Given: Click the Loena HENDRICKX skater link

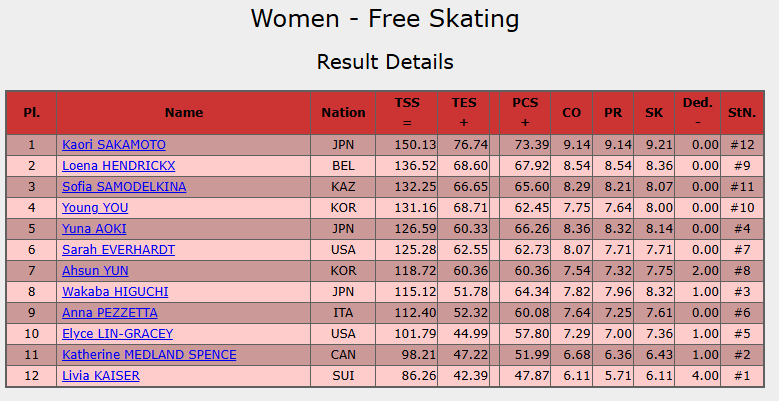Looking at the screenshot, I should coord(118,166).
